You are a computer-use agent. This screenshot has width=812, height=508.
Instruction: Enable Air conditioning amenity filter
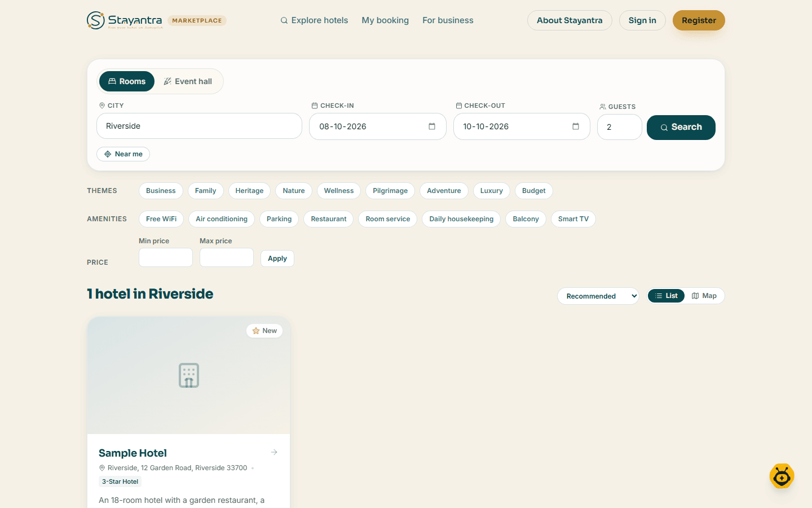(x=222, y=219)
